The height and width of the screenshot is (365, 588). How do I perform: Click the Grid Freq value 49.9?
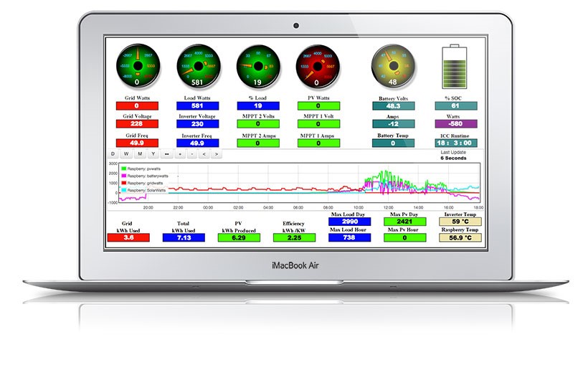pos(137,143)
